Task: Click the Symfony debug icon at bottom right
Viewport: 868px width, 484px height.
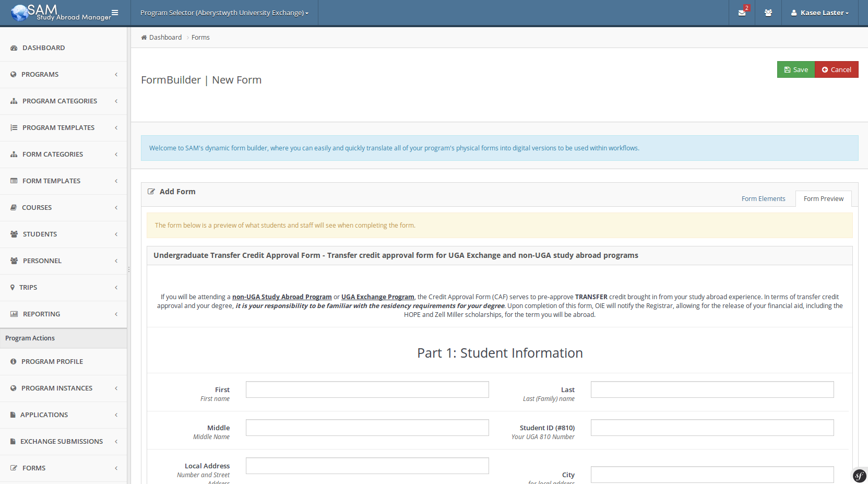Action: click(x=859, y=476)
